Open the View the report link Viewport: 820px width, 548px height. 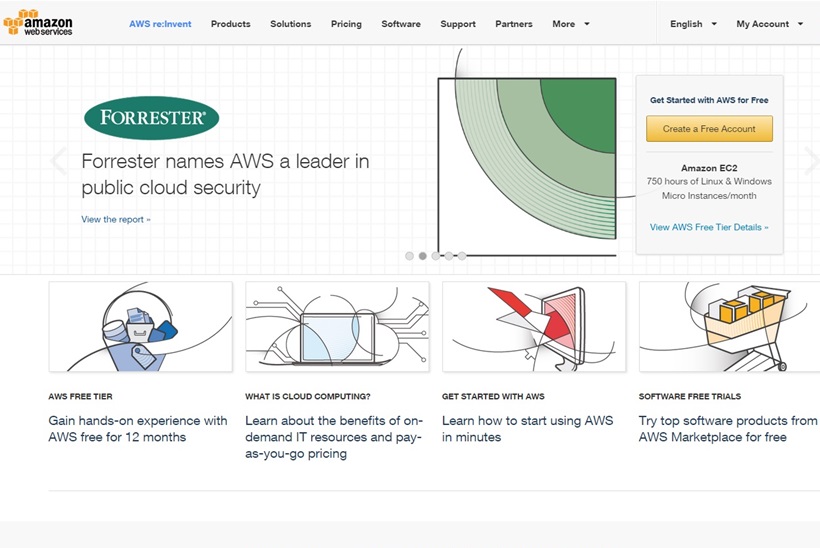click(116, 220)
